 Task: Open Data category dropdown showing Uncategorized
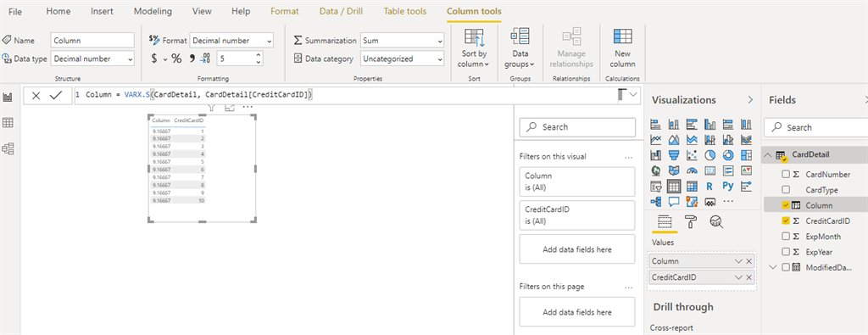(402, 59)
